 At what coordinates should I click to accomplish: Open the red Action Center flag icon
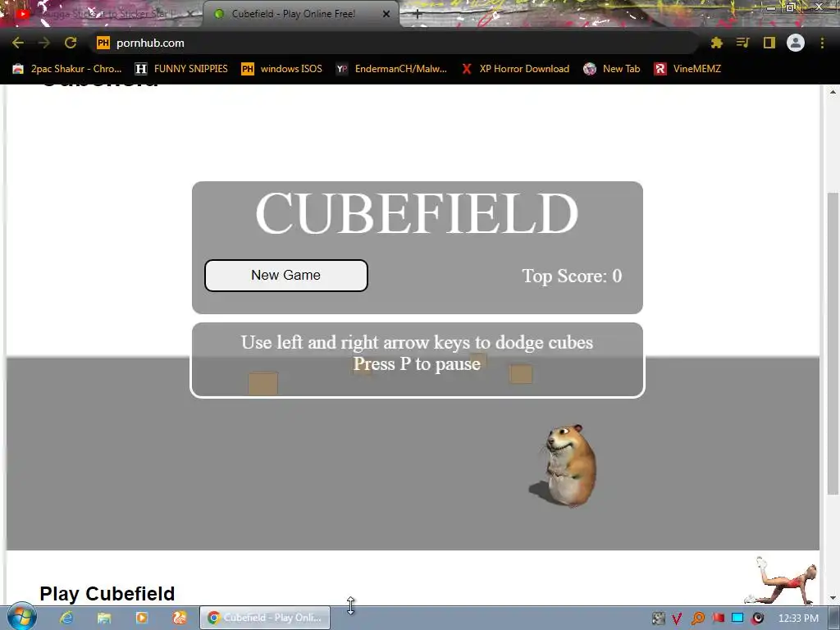click(x=718, y=619)
